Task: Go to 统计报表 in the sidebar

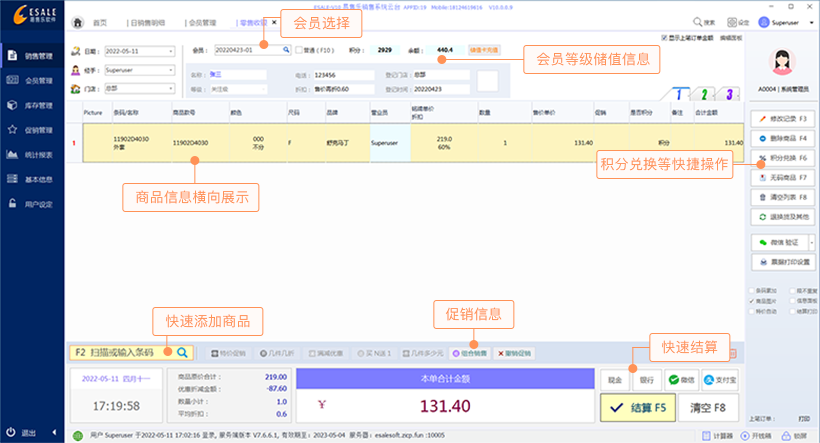Action: 32,154
